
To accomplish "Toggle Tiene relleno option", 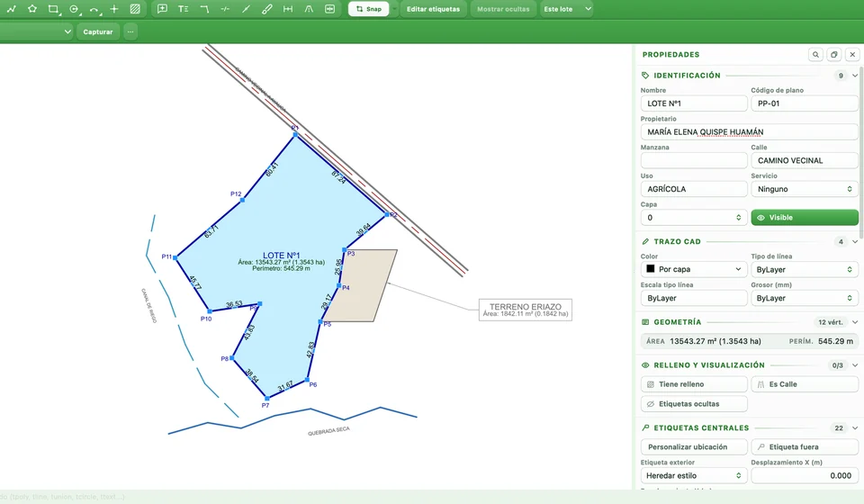I will pos(694,384).
